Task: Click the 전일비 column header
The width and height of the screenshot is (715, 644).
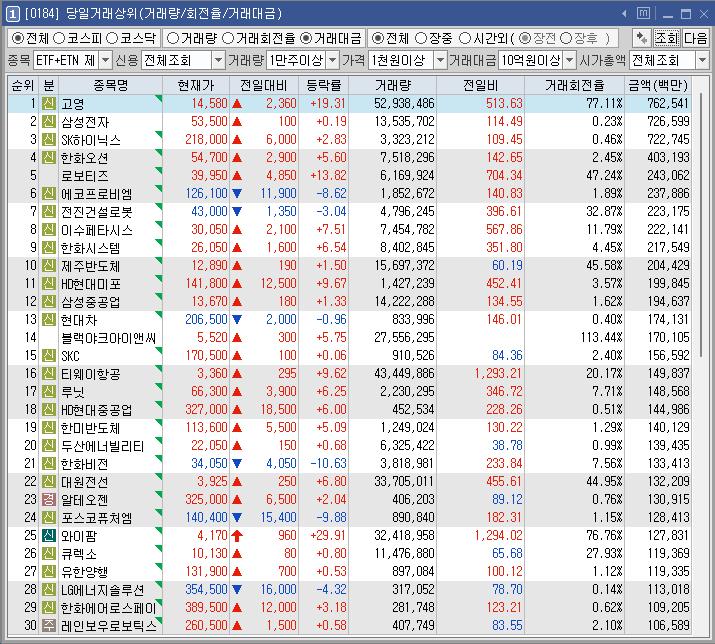Action: tap(480, 85)
